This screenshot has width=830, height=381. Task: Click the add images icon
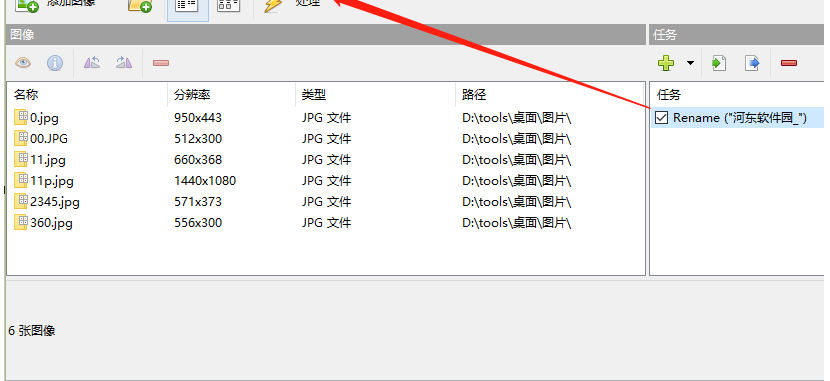[28, 5]
